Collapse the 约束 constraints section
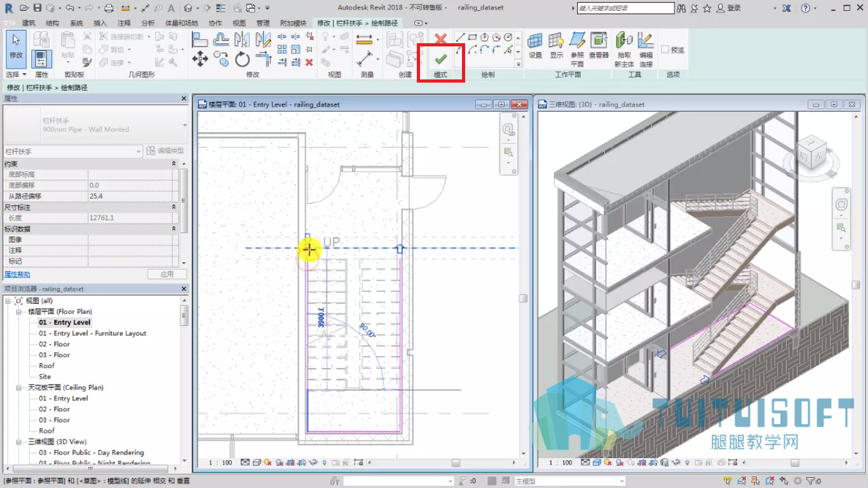The height and width of the screenshot is (488, 868). (x=174, y=163)
